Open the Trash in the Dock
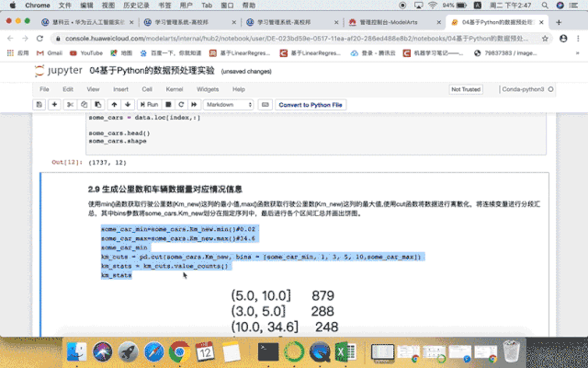The height and width of the screenshot is (368, 588). point(511,351)
